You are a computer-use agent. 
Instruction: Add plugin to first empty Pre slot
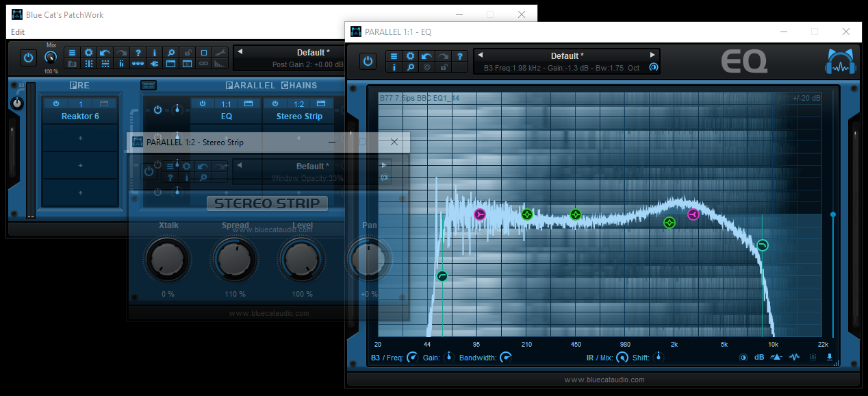(x=81, y=138)
